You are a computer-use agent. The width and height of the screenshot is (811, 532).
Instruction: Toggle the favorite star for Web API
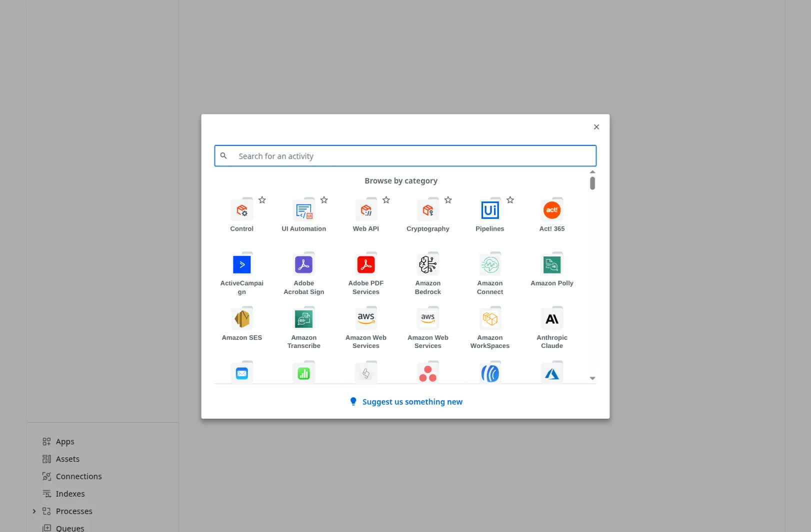386,200
